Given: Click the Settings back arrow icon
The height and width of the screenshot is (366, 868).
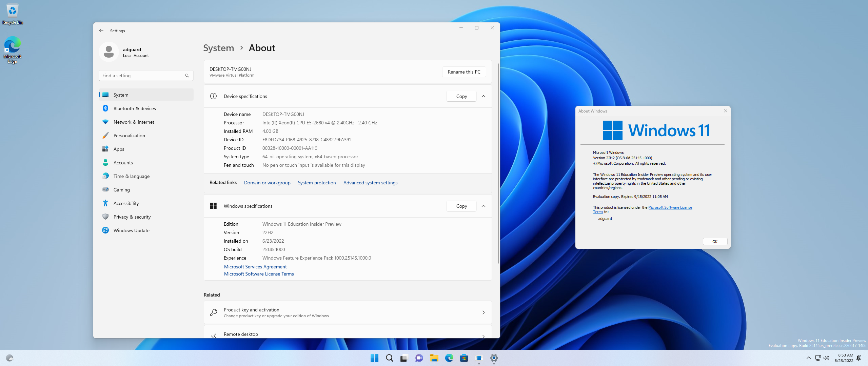Looking at the screenshot, I should coord(101,30).
